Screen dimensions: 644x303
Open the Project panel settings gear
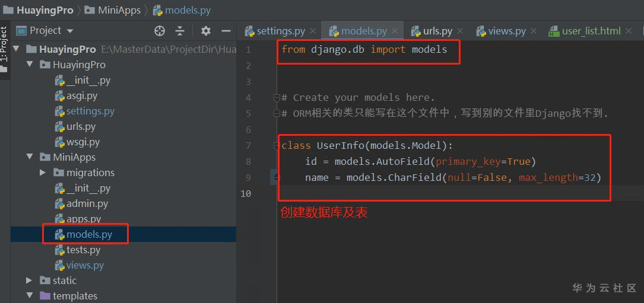(206, 31)
